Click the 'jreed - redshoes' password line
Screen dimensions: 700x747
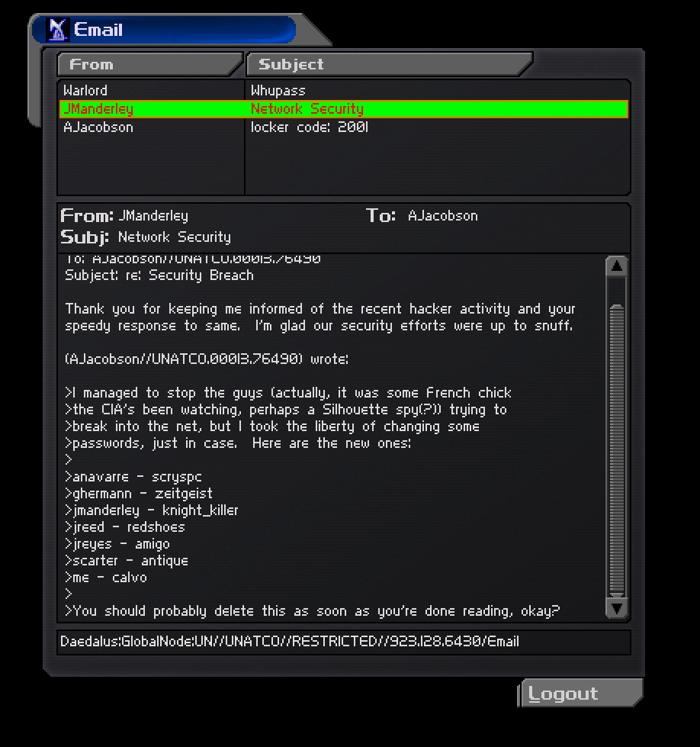[125, 527]
